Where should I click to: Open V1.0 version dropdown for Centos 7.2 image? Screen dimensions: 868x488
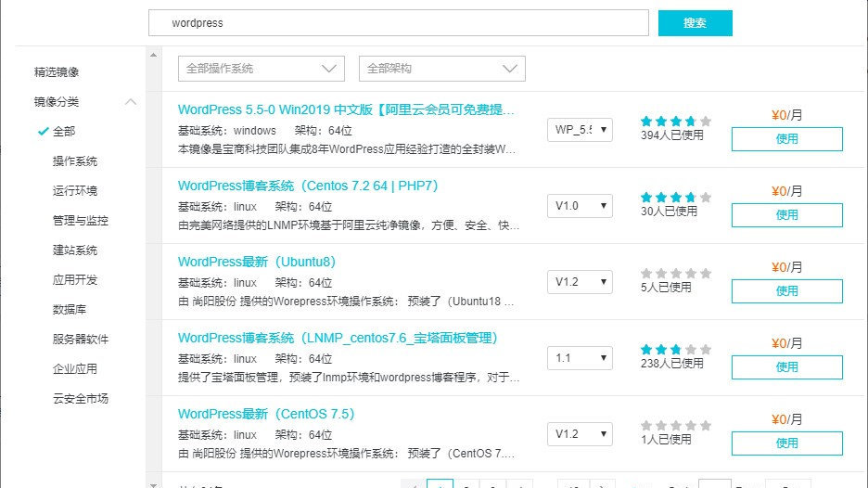580,206
